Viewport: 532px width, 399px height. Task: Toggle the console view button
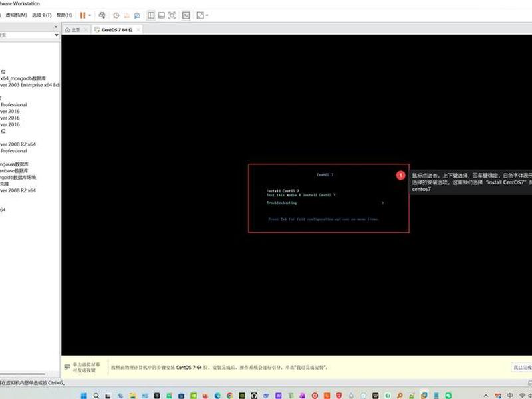point(186,15)
